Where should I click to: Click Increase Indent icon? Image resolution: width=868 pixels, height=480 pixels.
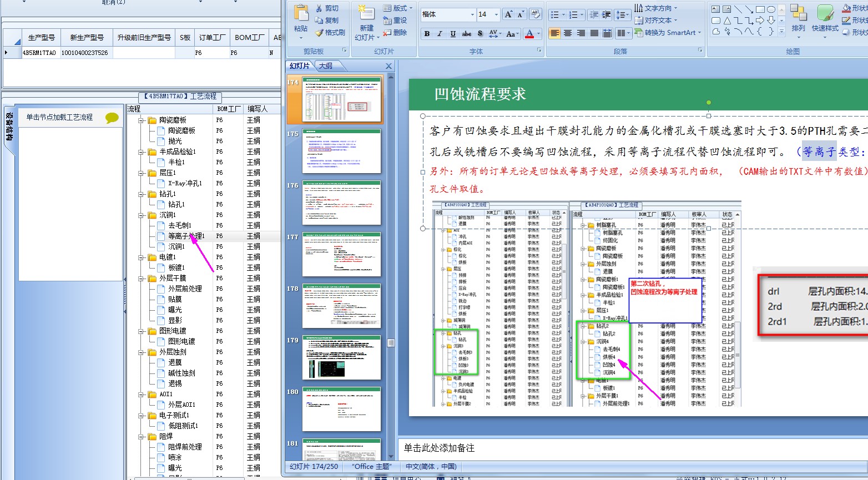607,15
